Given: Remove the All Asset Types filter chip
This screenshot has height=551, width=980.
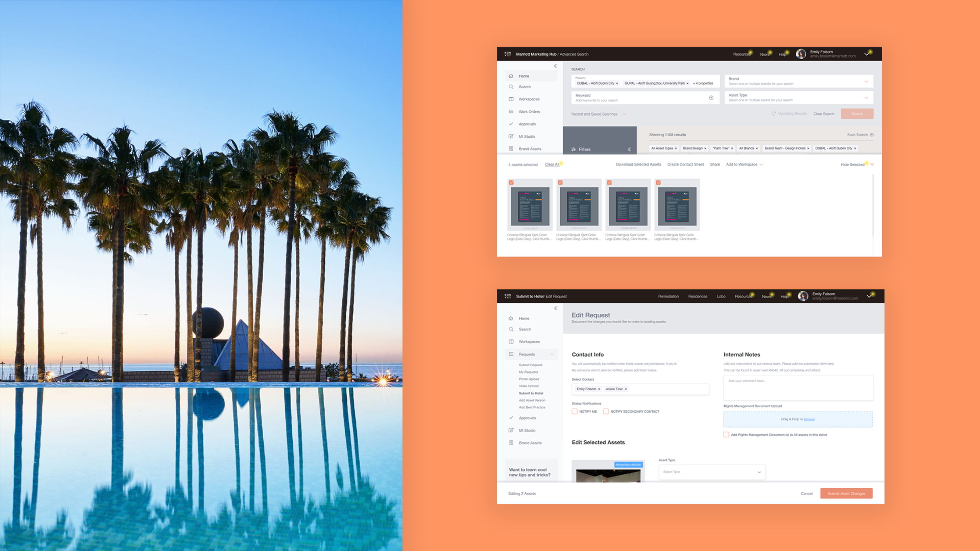Looking at the screenshot, I should point(676,148).
